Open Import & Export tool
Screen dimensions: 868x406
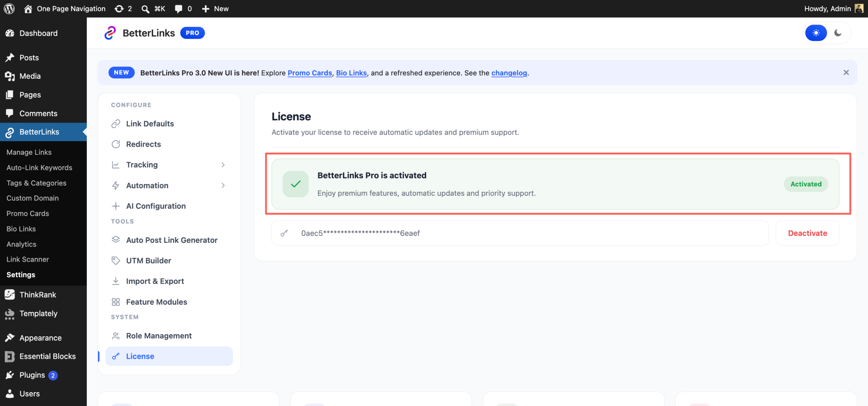click(169, 281)
